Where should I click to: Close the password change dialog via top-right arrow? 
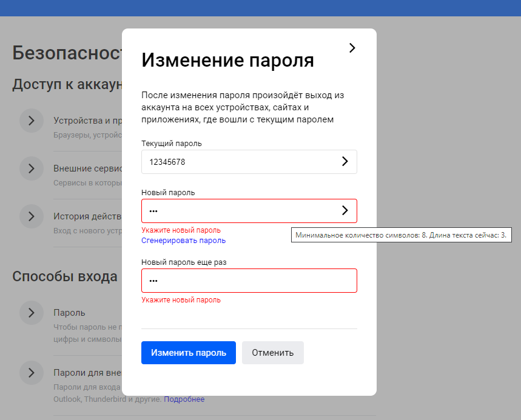352,48
